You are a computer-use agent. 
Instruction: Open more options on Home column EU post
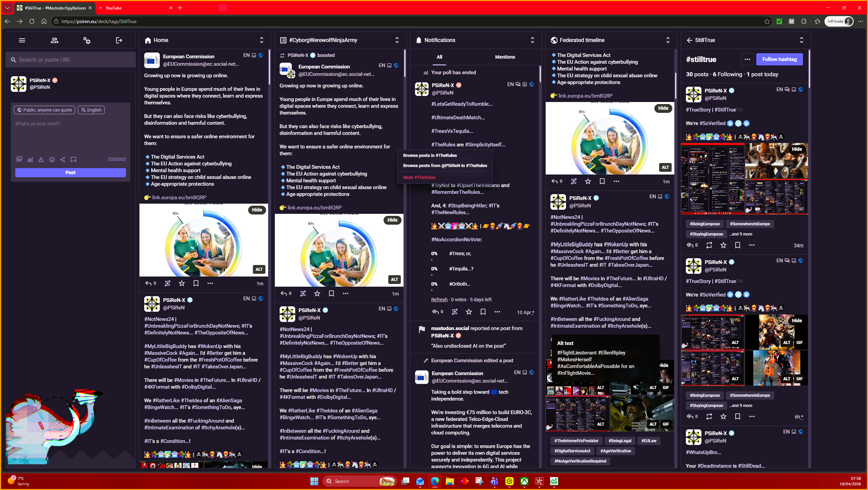click(210, 283)
